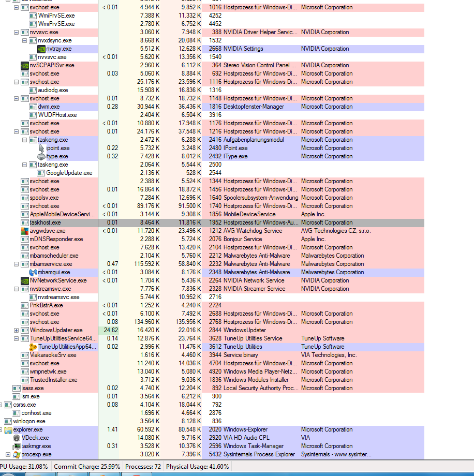Screen dimensions: 474x476
Task: Select the csrss.exe process
Action: [x=24, y=405]
